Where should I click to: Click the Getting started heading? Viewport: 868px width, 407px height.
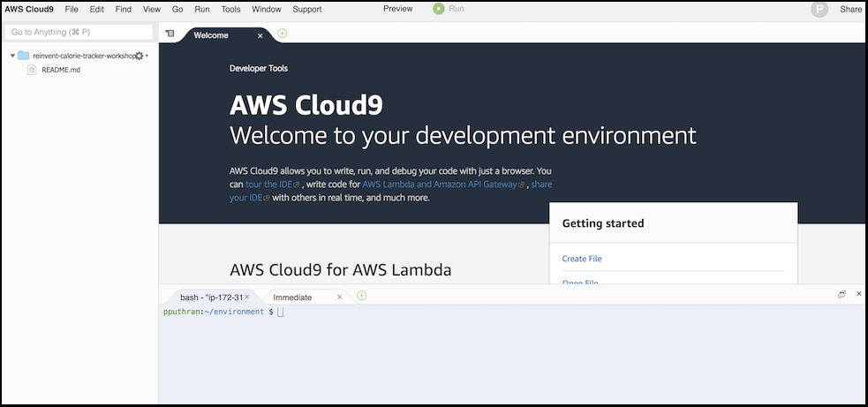[x=603, y=223]
